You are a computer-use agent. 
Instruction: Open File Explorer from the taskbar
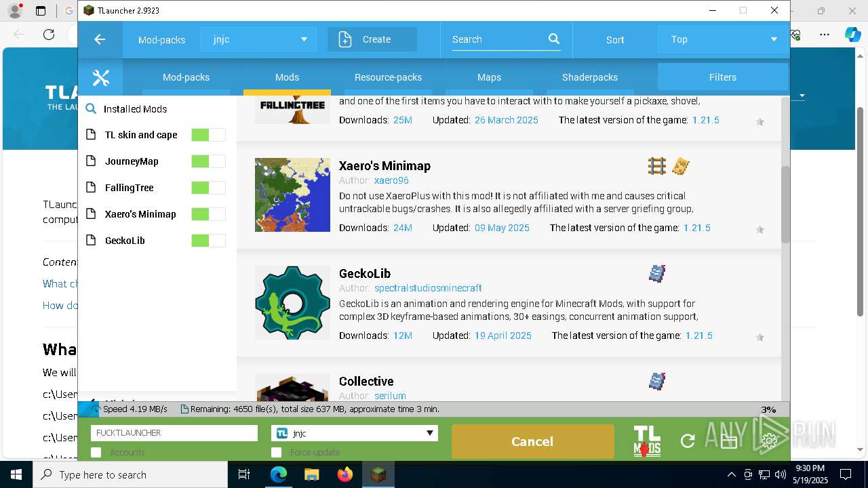(312, 474)
